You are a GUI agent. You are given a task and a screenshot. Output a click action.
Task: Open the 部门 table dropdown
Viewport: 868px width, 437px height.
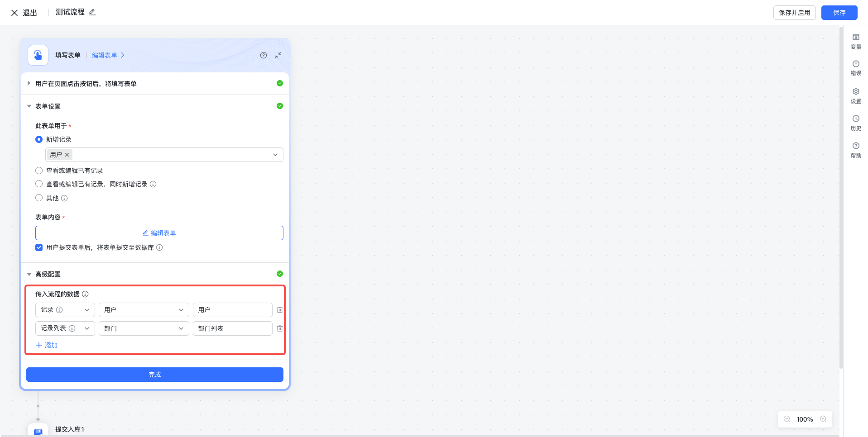[144, 328]
